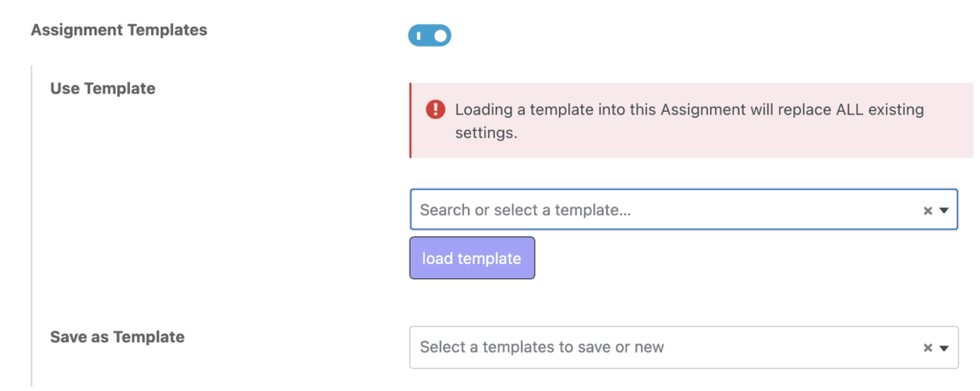Click the word settings in the warning
Screen dimensions: 980x391
pyautogui.click(x=486, y=133)
